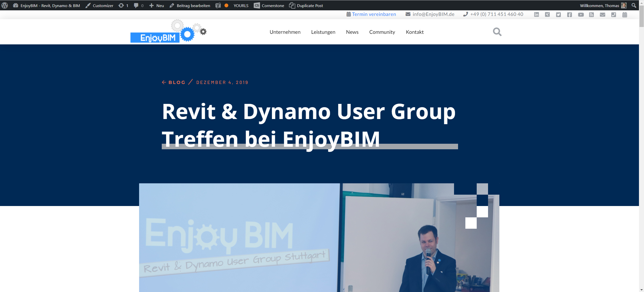
Task: Click Neu to add new content
Action: point(156,5)
